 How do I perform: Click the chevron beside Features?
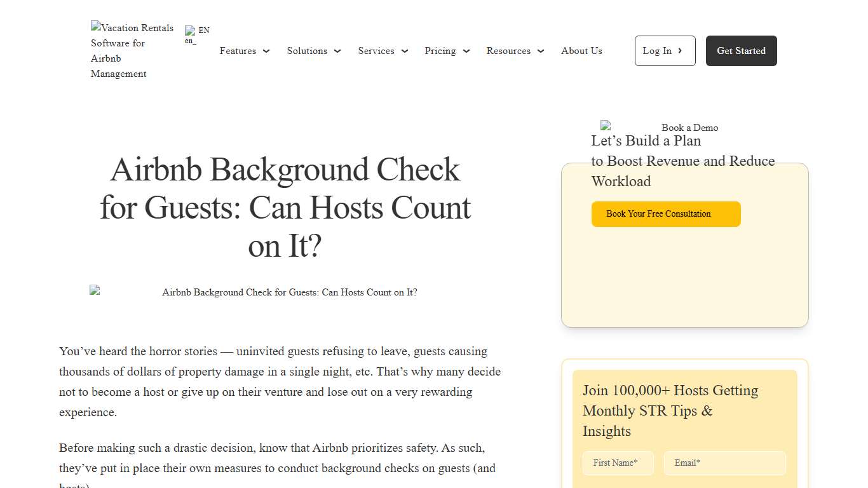[x=266, y=51]
